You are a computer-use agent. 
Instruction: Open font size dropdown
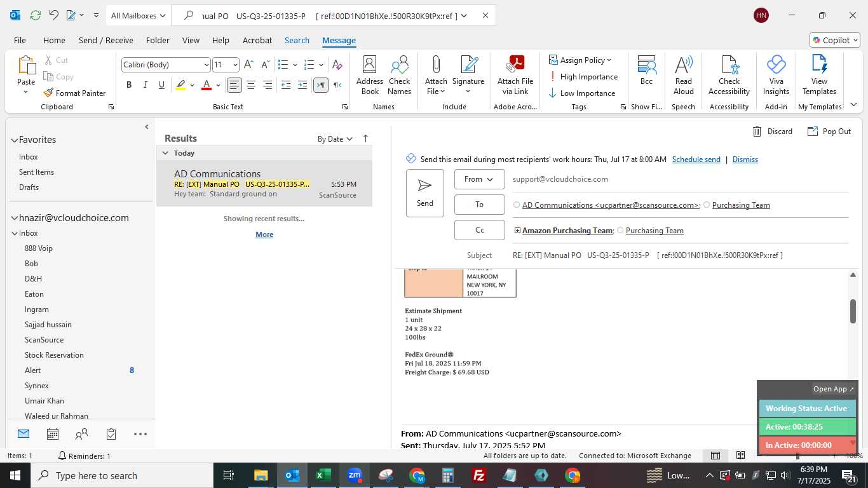tap(235, 65)
